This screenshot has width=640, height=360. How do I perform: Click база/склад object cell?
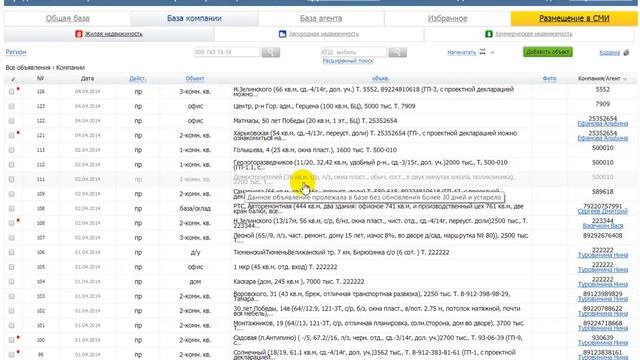point(195,209)
